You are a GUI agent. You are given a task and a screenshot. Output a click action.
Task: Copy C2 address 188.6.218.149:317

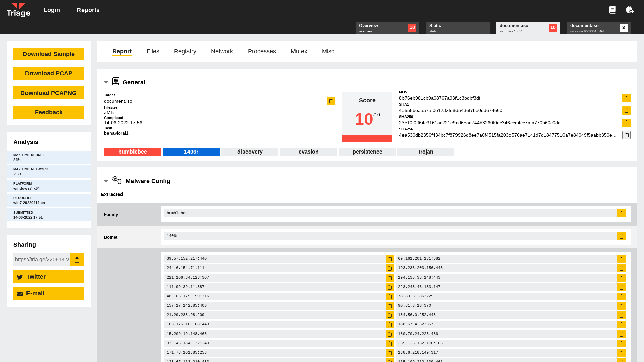click(x=621, y=353)
